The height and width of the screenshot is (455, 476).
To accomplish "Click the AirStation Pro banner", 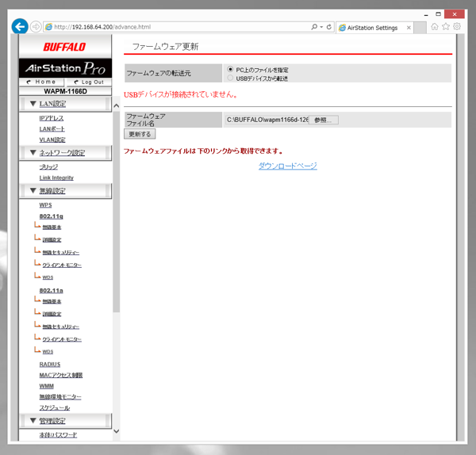I will pos(65,68).
